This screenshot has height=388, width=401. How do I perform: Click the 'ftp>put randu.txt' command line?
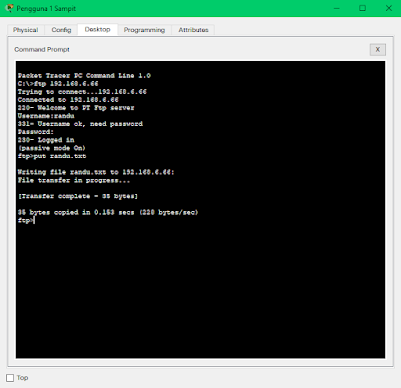[x=52, y=156]
